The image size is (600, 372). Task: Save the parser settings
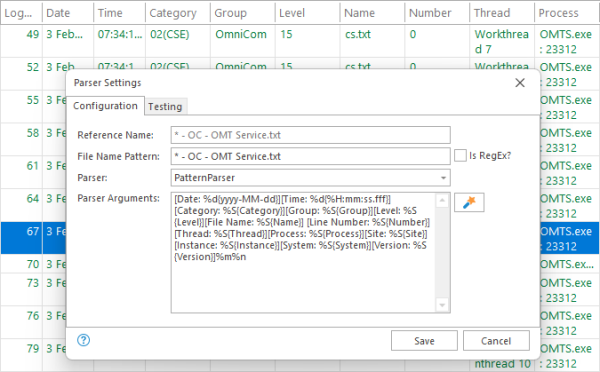coord(424,341)
